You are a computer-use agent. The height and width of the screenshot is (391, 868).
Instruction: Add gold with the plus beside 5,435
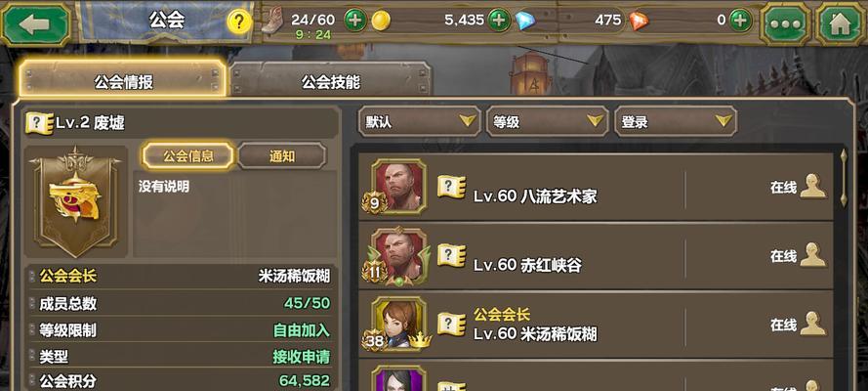coord(499,21)
